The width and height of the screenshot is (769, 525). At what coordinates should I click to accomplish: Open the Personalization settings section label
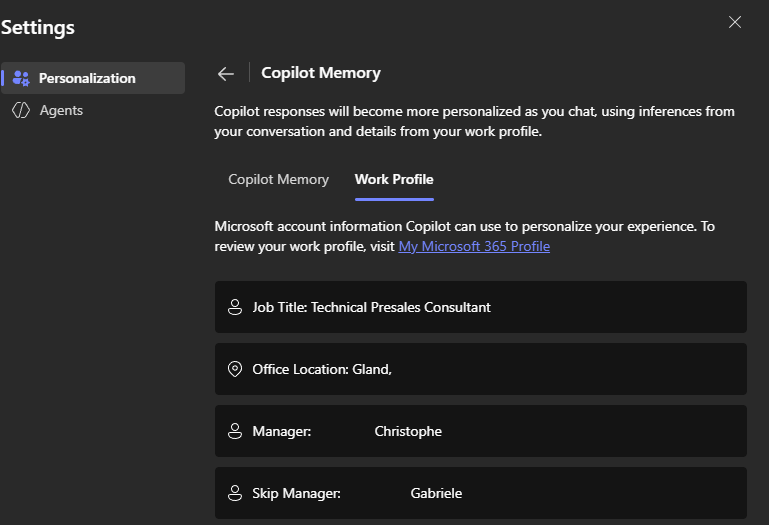87,79
